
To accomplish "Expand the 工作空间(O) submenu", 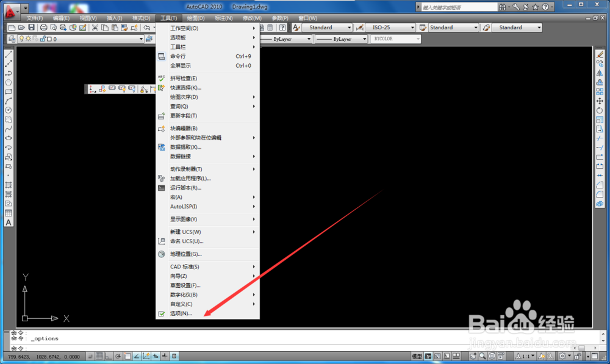I will click(207, 29).
